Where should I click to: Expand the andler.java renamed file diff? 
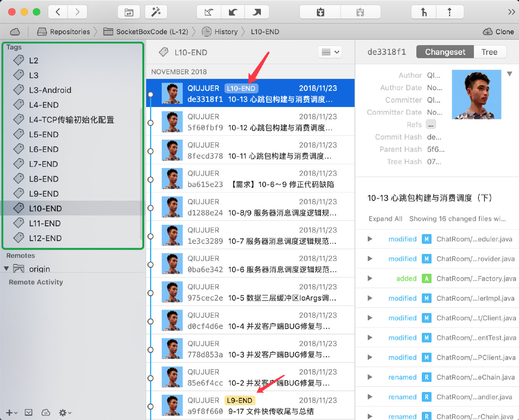(370, 397)
